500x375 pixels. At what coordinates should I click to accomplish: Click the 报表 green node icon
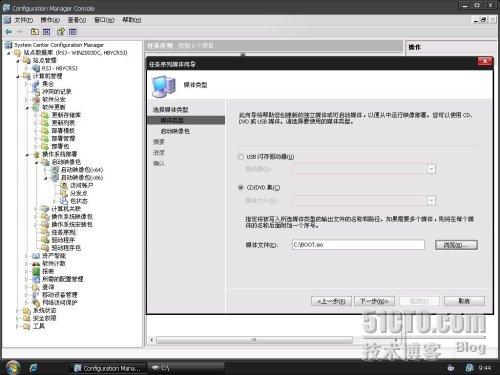[x=36, y=271]
